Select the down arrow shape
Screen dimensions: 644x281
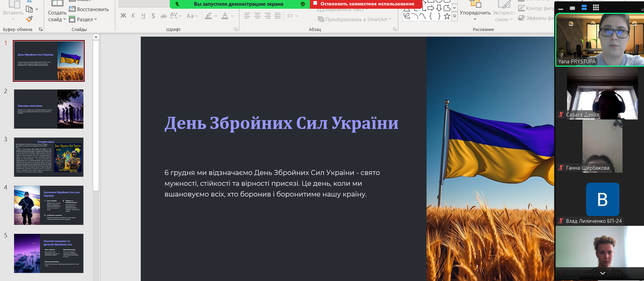pos(439,8)
